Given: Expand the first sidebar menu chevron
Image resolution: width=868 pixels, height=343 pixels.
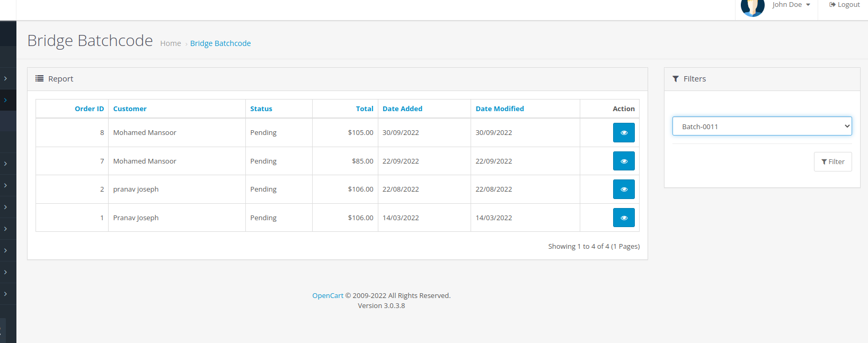Looking at the screenshot, I should (x=6, y=78).
